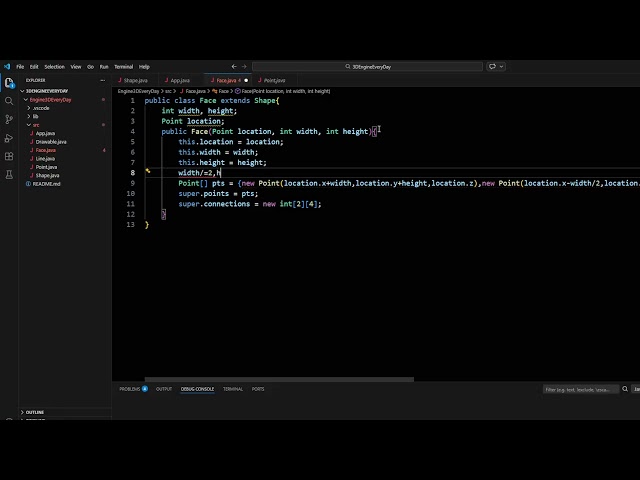This screenshot has height=480, width=640.
Task: Open the Run menu
Action: click(104, 67)
